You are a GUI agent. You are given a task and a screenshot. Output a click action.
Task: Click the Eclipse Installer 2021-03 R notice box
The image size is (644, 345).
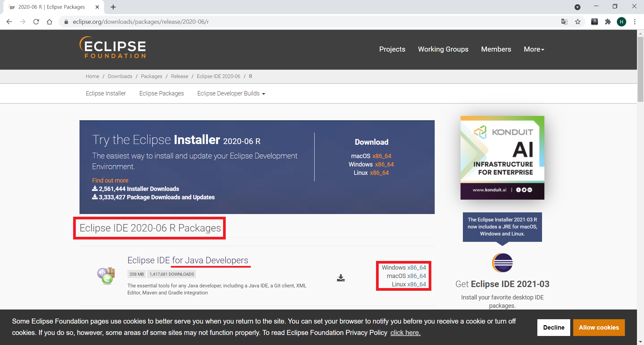pyautogui.click(x=502, y=227)
